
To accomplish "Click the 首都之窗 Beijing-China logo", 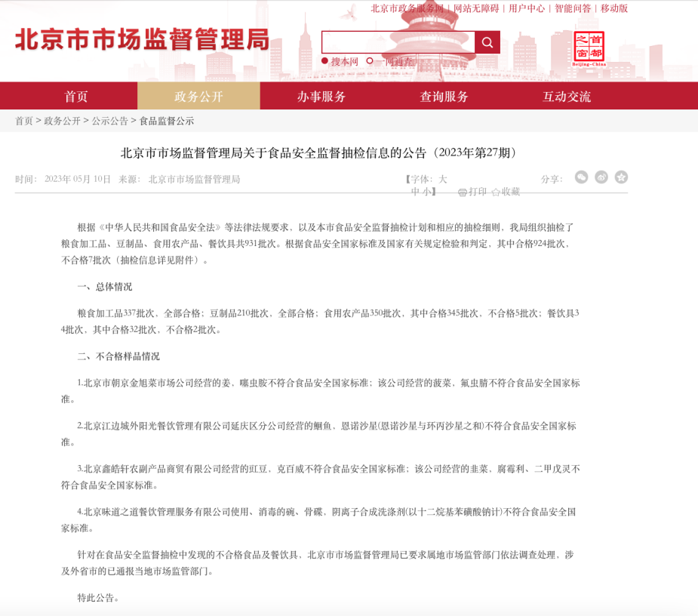I will point(589,48).
